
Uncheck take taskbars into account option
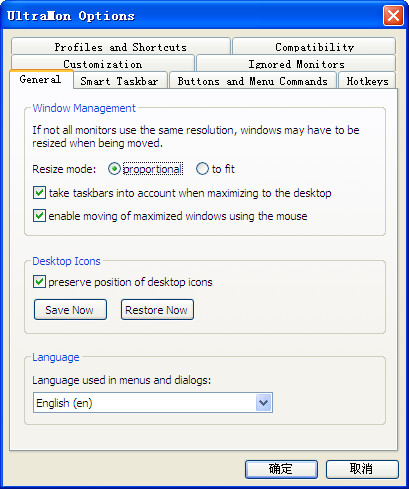39,193
